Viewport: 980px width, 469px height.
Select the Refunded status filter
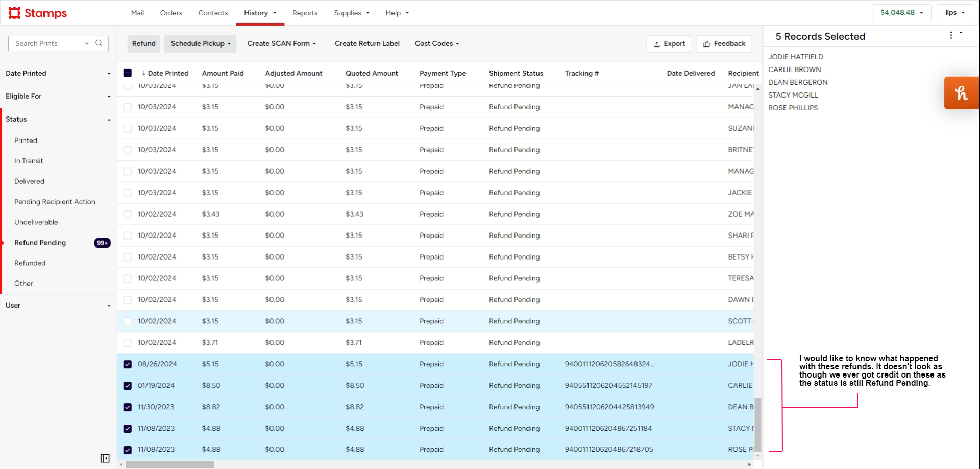tap(30, 263)
